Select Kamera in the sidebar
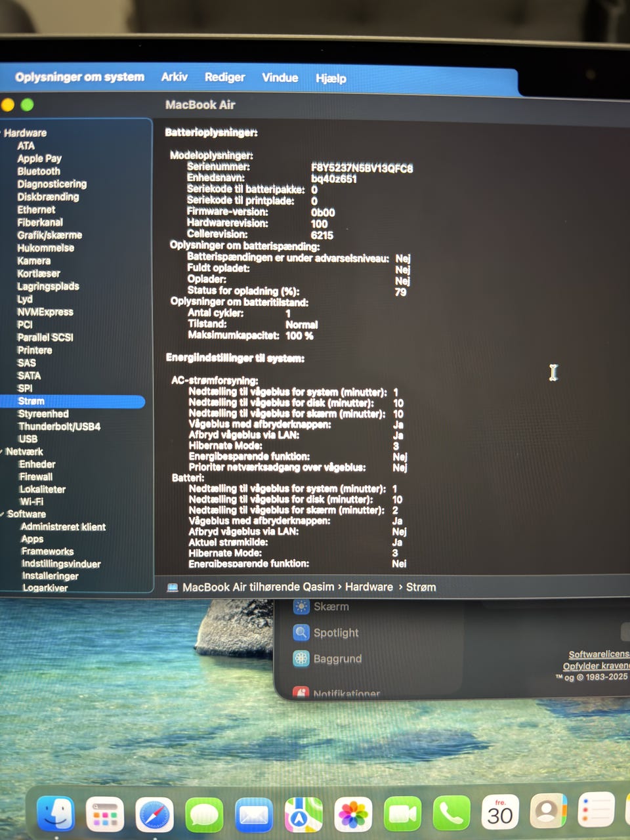This screenshot has width=630, height=840. pyautogui.click(x=33, y=261)
